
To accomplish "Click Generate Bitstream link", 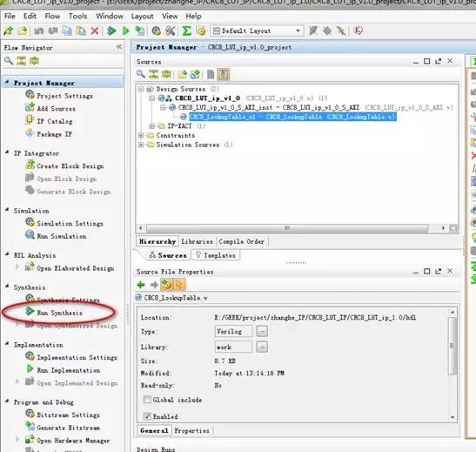I will click(68, 428).
